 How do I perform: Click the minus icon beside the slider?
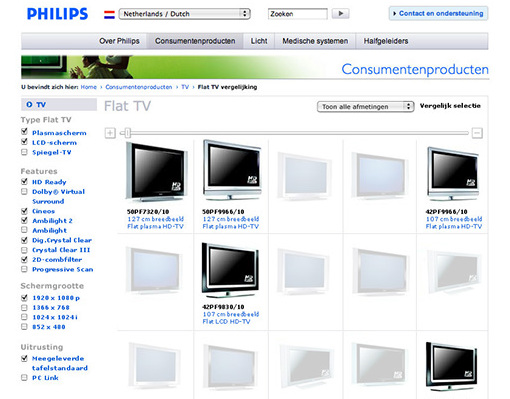pyautogui.click(x=477, y=133)
